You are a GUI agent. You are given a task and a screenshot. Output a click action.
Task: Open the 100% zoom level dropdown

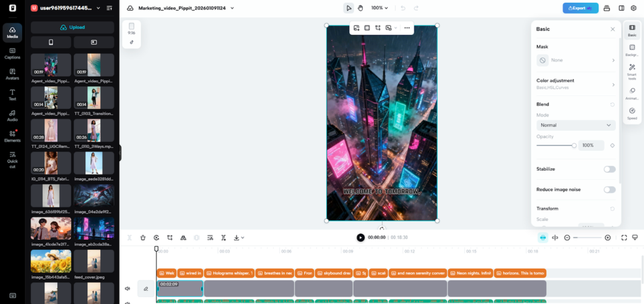pos(379,8)
